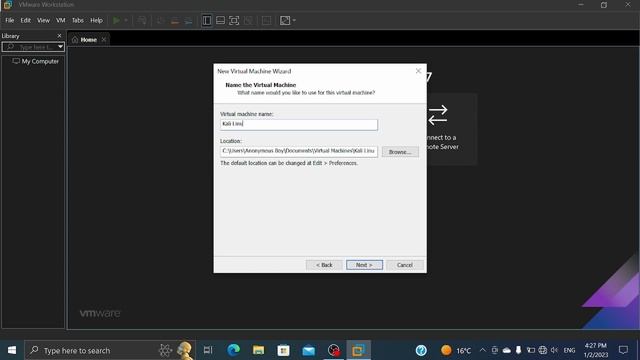Click the round red-and-black taskbar app icon

[x=333, y=350]
